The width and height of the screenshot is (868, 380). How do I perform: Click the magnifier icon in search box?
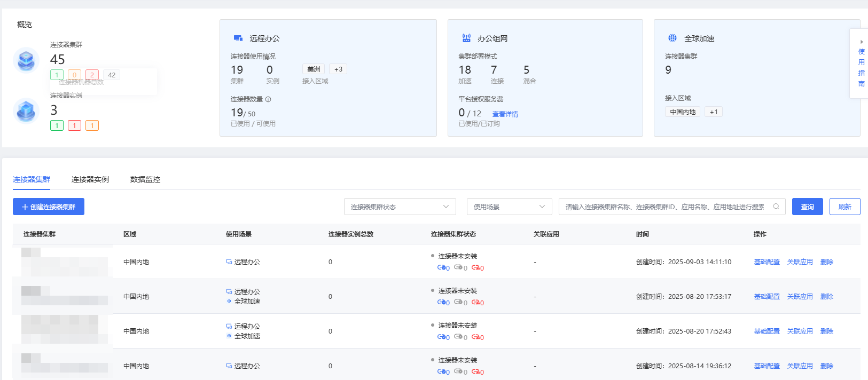tap(776, 207)
